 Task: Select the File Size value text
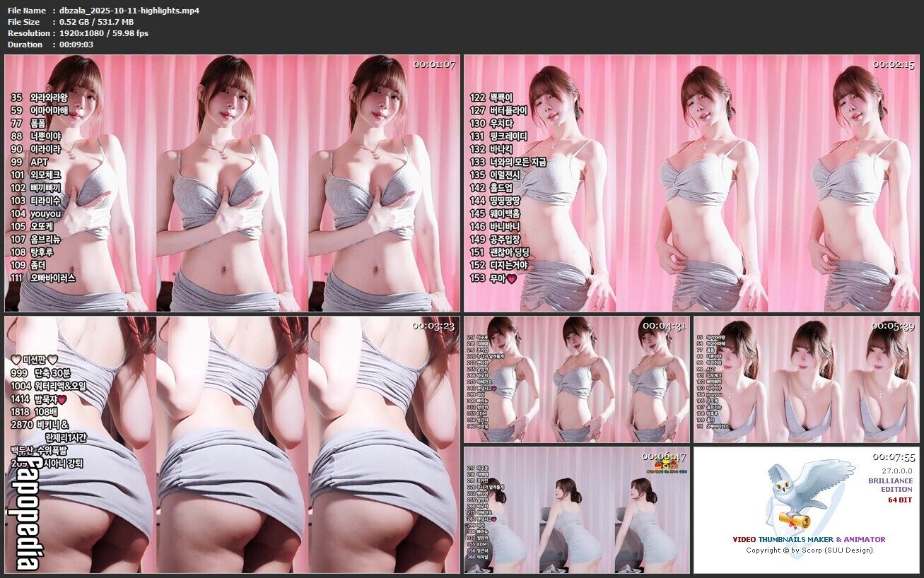[96, 22]
